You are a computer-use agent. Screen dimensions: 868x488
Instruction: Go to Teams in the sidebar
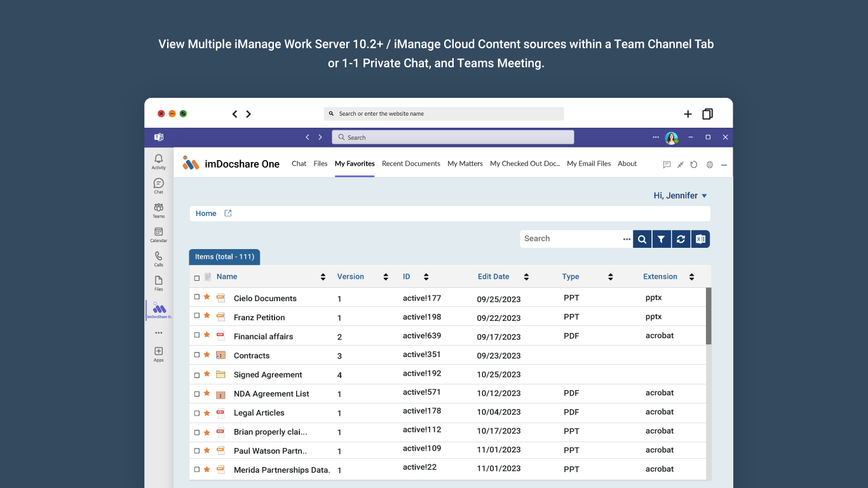[x=159, y=210]
